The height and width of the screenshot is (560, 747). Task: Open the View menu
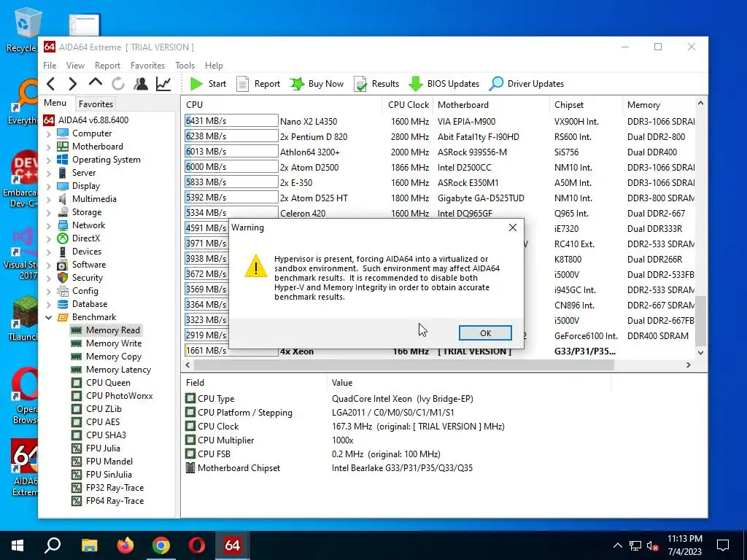click(x=75, y=65)
